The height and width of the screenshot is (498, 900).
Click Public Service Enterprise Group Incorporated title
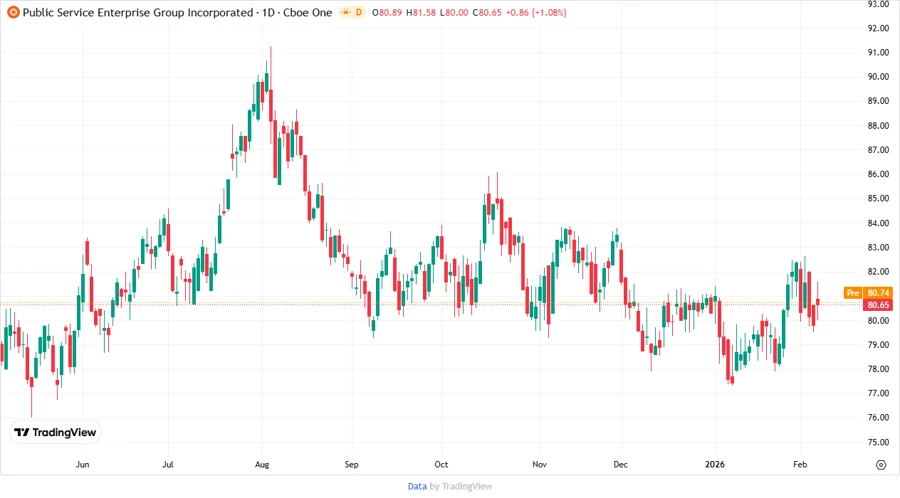[x=138, y=13]
